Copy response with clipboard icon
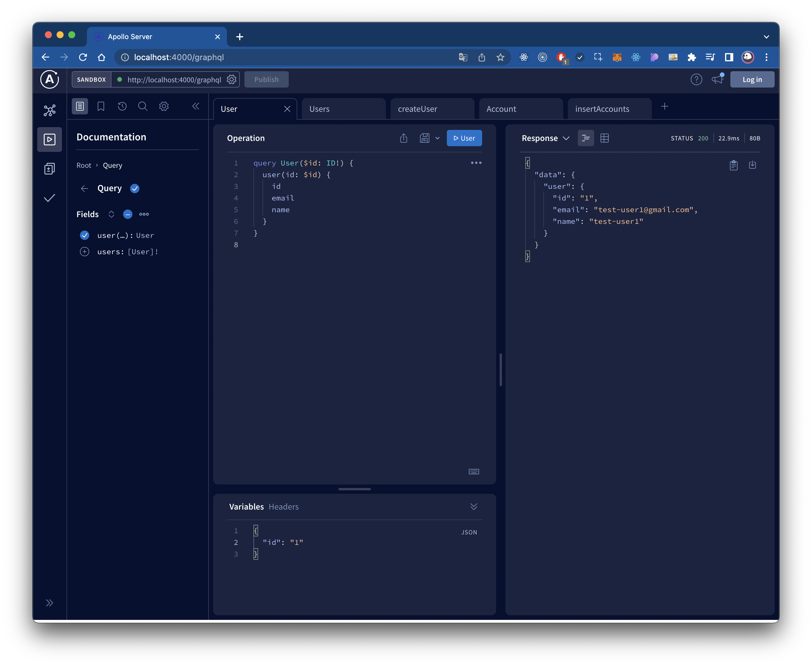The height and width of the screenshot is (666, 812). [734, 165]
